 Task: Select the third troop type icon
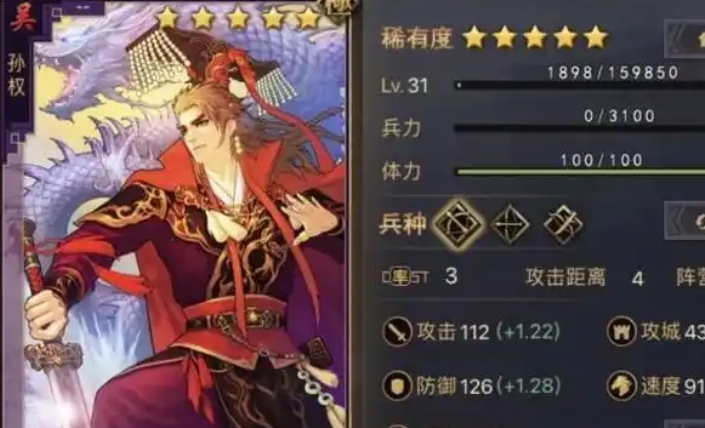(563, 224)
